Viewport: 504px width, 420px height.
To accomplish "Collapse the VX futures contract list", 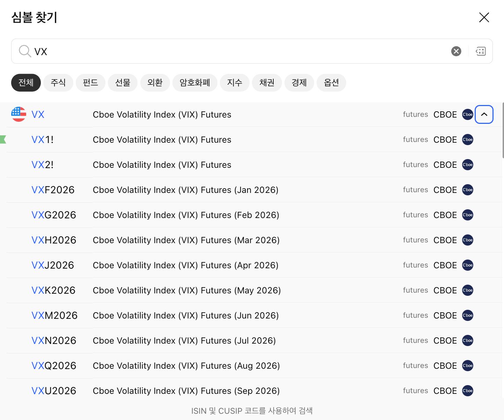I will pos(484,114).
